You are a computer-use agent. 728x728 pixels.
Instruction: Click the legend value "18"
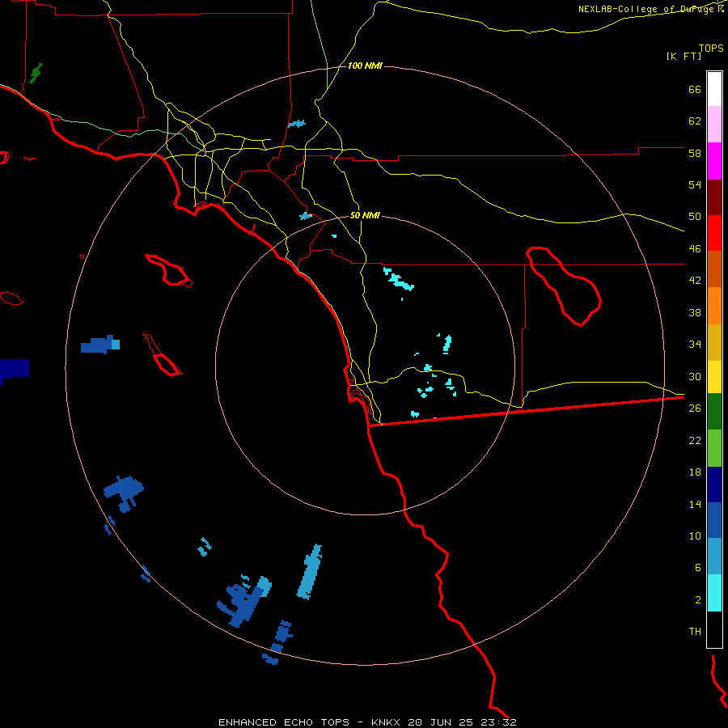click(695, 472)
